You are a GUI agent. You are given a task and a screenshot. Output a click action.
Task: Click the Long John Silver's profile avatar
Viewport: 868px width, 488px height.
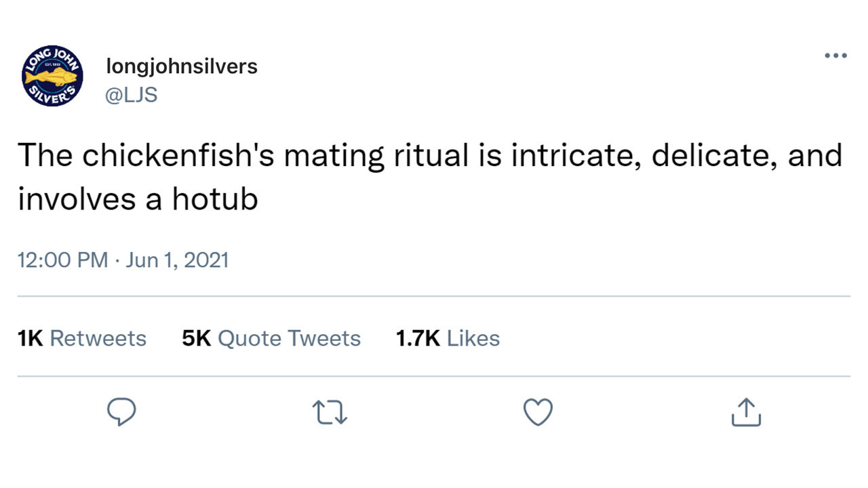tap(54, 77)
